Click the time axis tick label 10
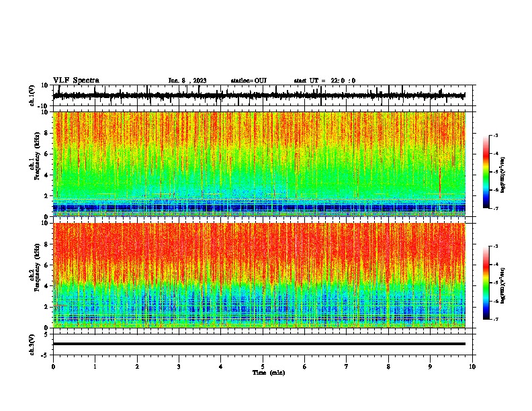The height and width of the screenshot is (411, 532). click(472, 367)
